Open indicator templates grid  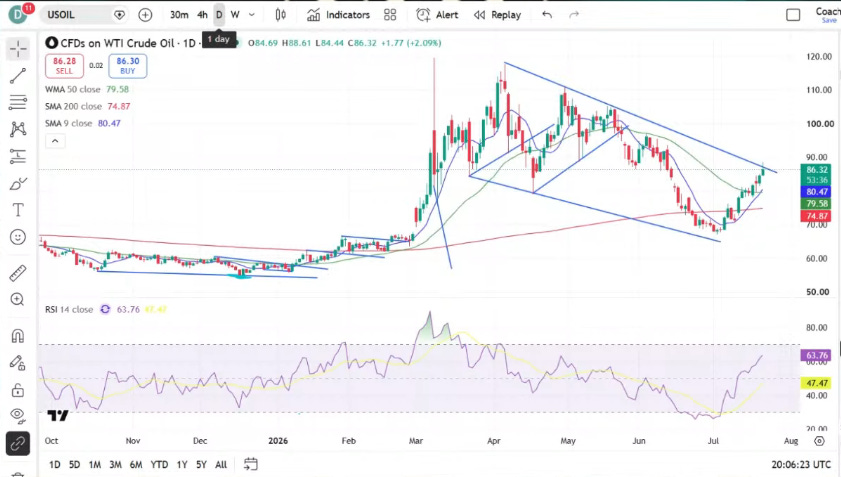(x=390, y=15)
